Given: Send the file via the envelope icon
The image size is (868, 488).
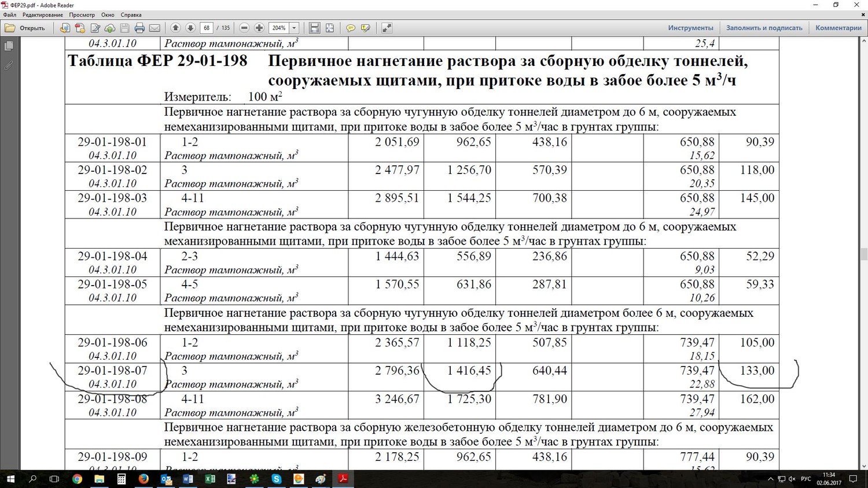Looking at the screenshot, I should [x=155, y=28].
